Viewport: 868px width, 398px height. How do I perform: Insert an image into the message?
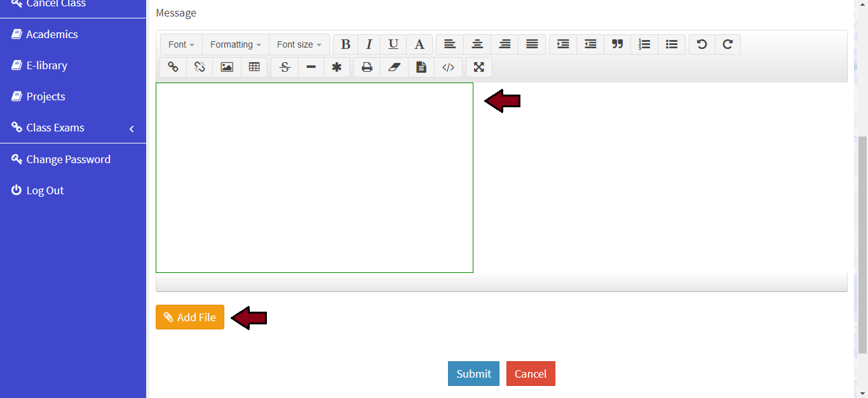[x=227, y=67]
